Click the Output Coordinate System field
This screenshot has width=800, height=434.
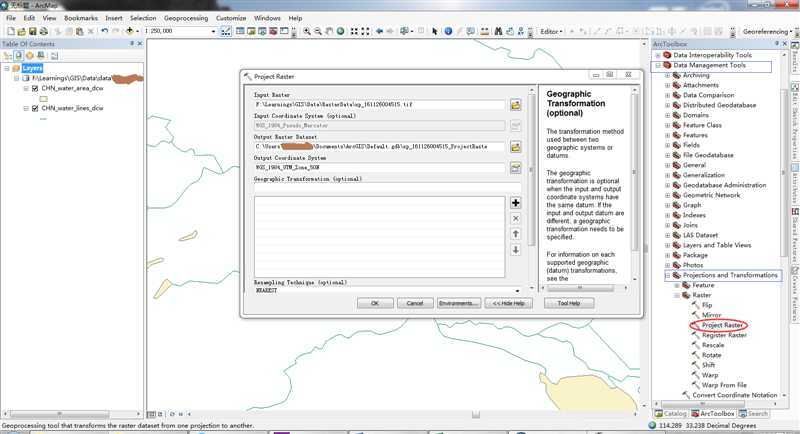[380, 168]
